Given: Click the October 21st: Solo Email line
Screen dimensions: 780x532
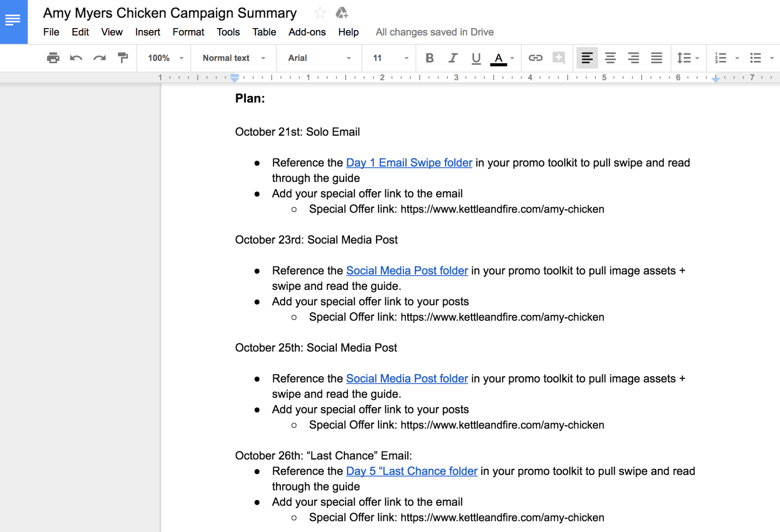Looking at the screenshot, I should tap(297, 132).
